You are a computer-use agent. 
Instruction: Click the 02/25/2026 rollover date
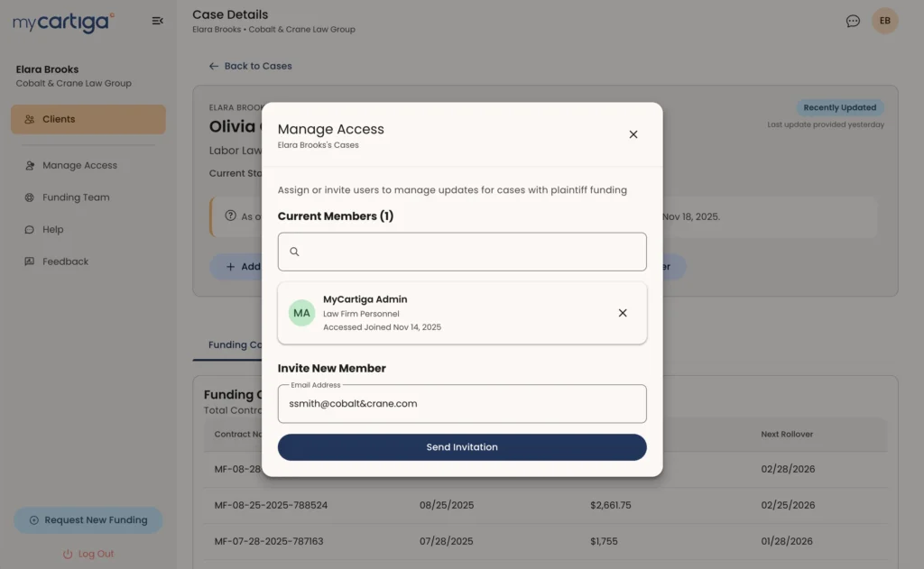pos(788,505)
